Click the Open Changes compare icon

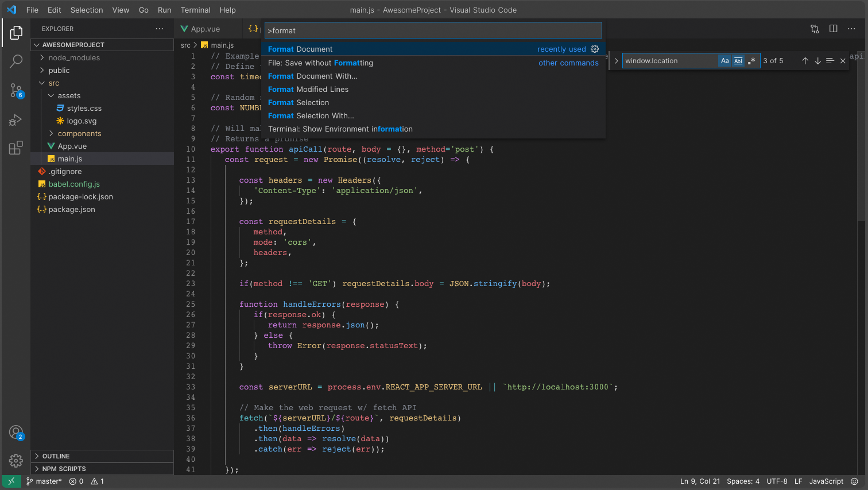pyautogui.click(x=815, y=29)
